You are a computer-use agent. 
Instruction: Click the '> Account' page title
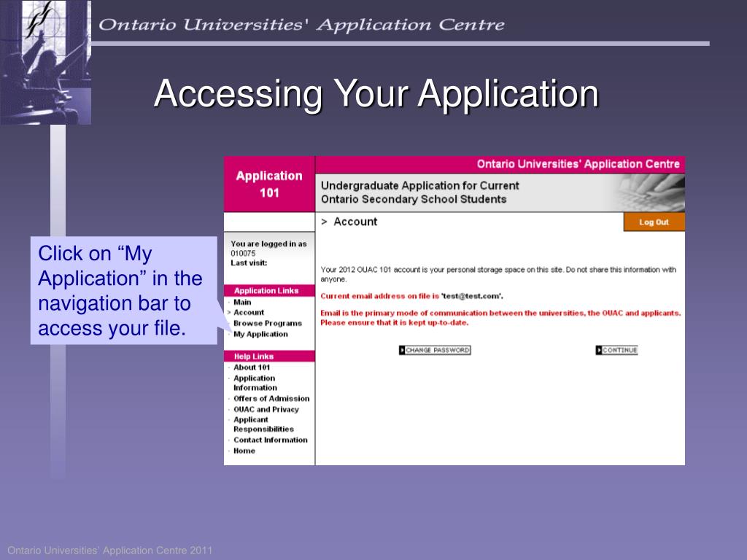(349, 222)
